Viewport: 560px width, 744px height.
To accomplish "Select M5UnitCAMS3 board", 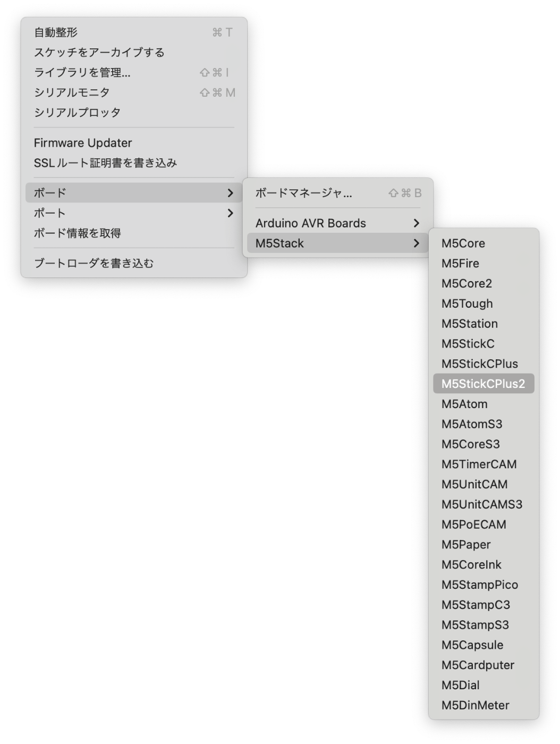I will pyautogui.click(x=483, y=504).
